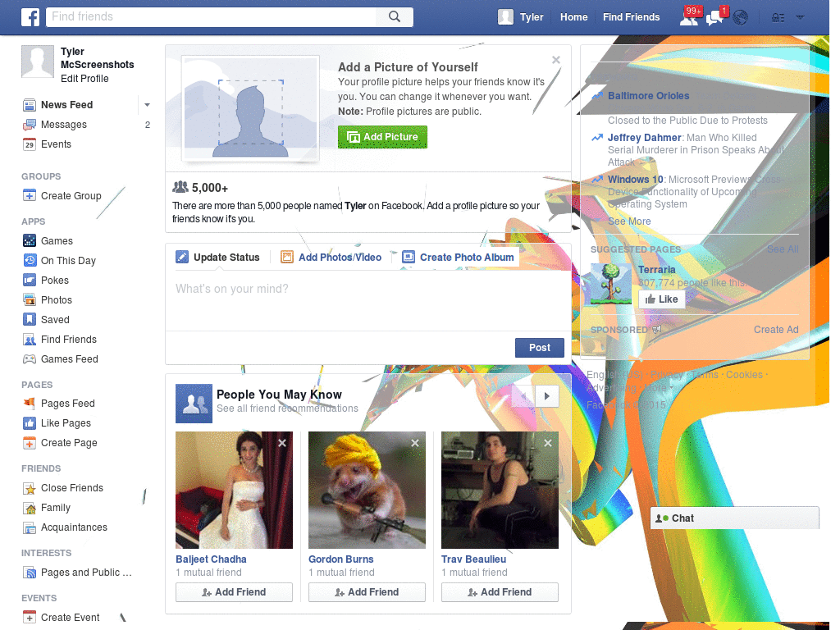
Task: Click Home in the top navigation
Action: (573, 17)
